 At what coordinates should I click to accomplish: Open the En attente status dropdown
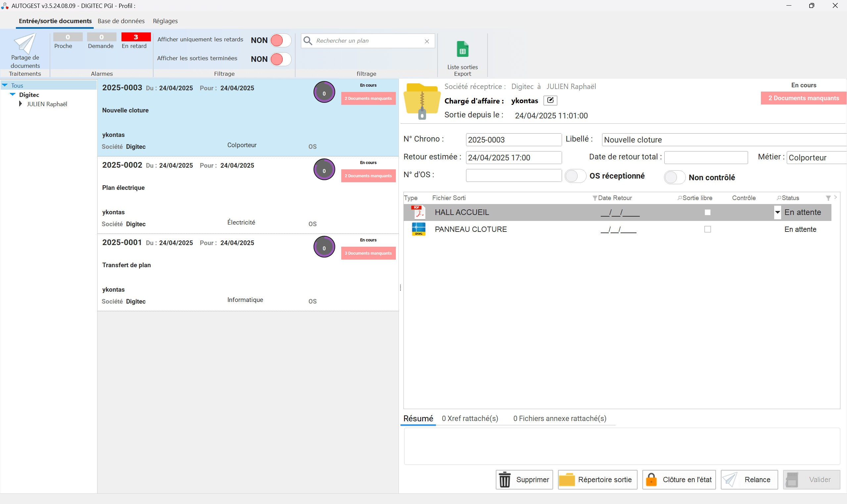pyautogui.click(x=778, y=212)
